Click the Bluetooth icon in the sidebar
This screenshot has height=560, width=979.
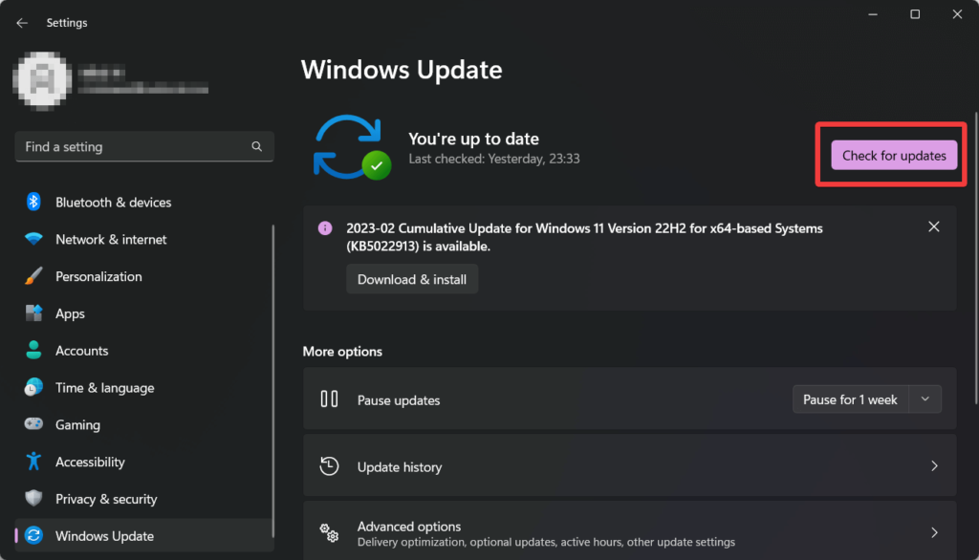(x=33, y=202)
